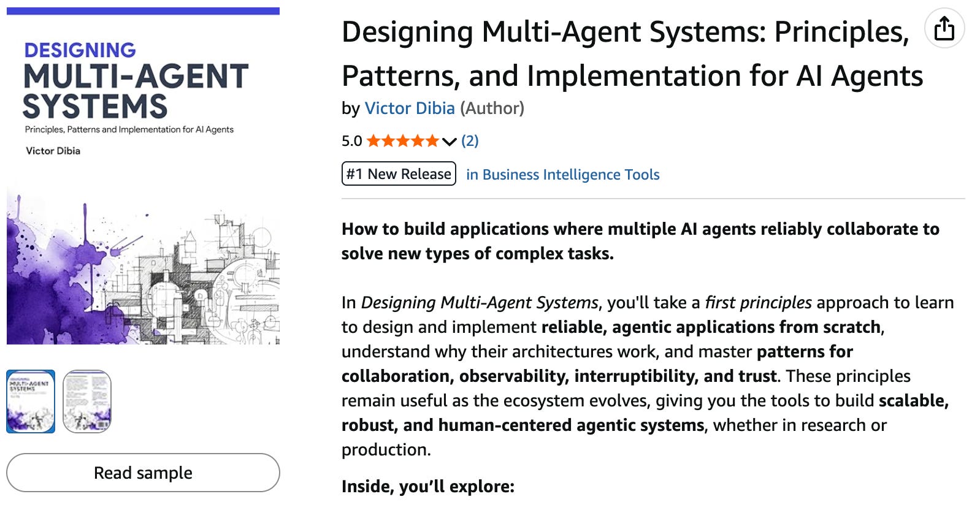Screen dimensions: 980x510
Task: Click the large book cover image
Action: click(x=143, y=176)
